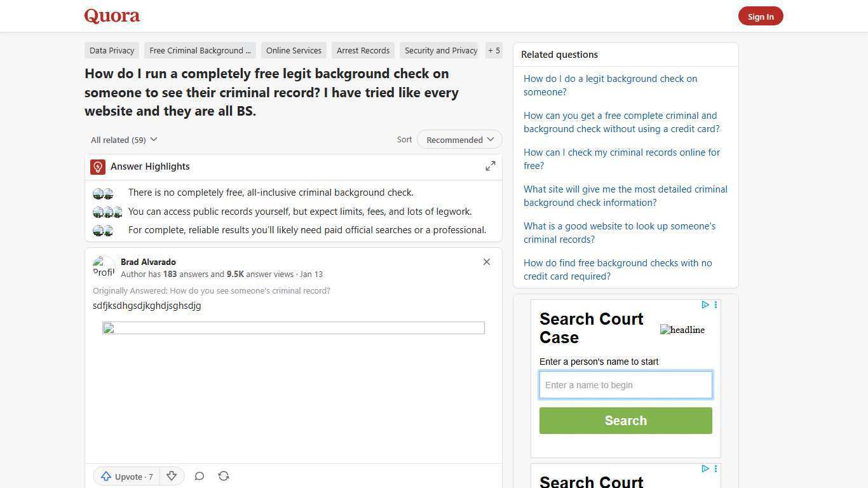Click the Sign In button
The image size is (868, 488).
[761, 16]
